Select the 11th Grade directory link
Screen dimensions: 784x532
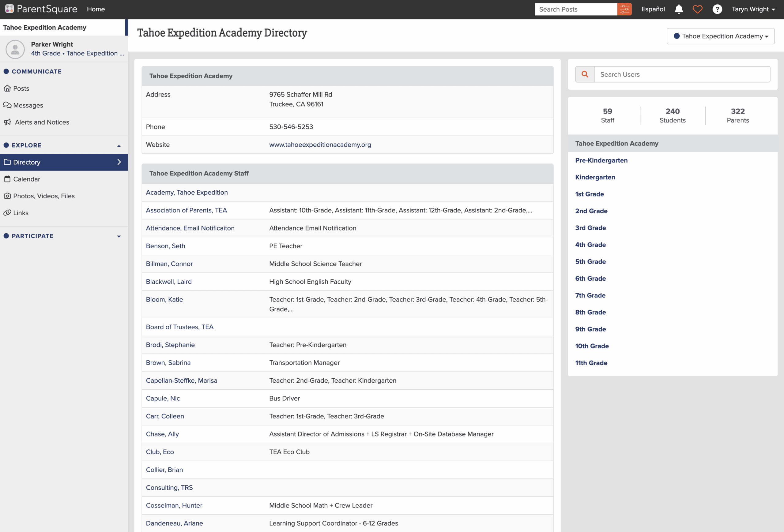pos(591,363)
